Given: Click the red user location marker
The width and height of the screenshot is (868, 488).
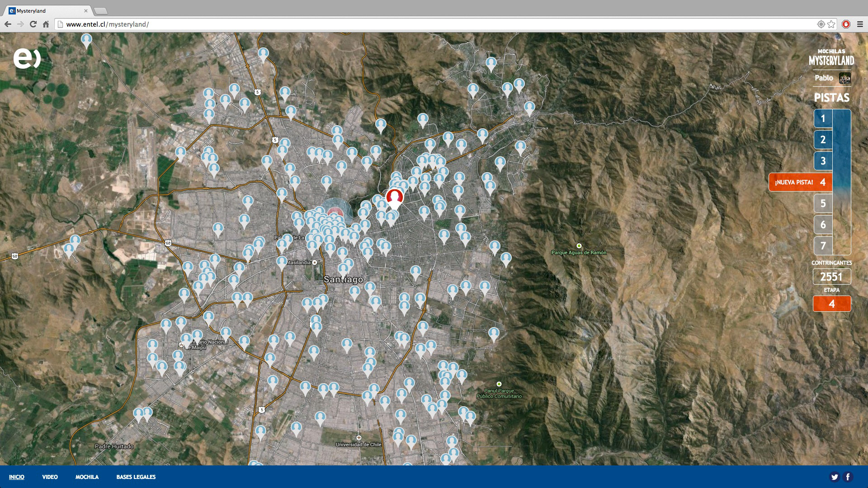Looking at the screenshot, I should tap(394, 198).
